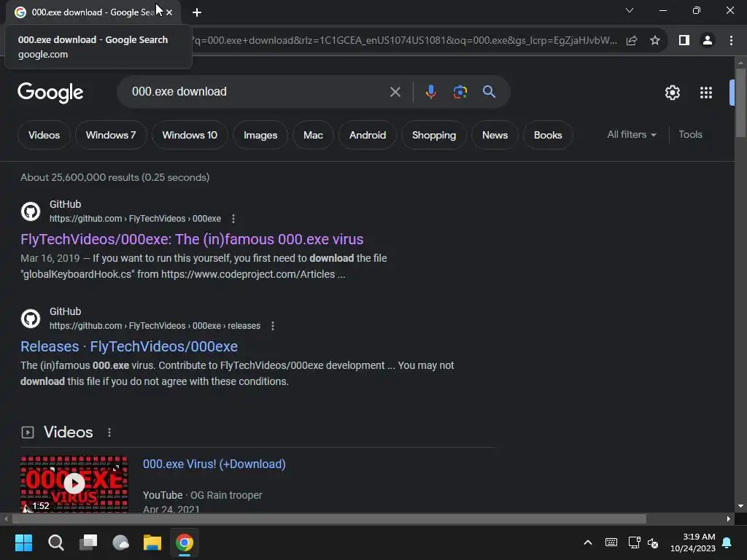
Task: Click GitHub favicon of first result
Action: 31,211
